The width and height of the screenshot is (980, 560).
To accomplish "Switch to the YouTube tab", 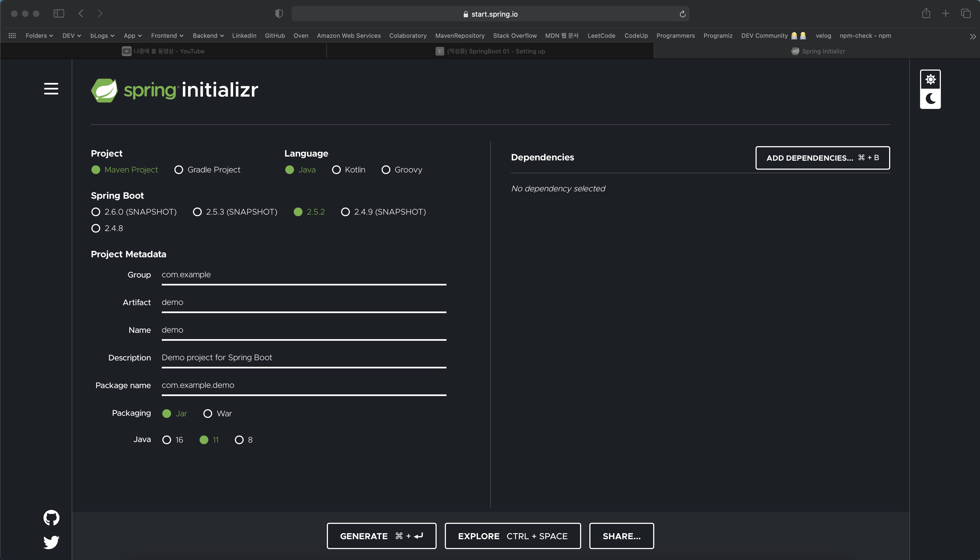I will [163, 51].
